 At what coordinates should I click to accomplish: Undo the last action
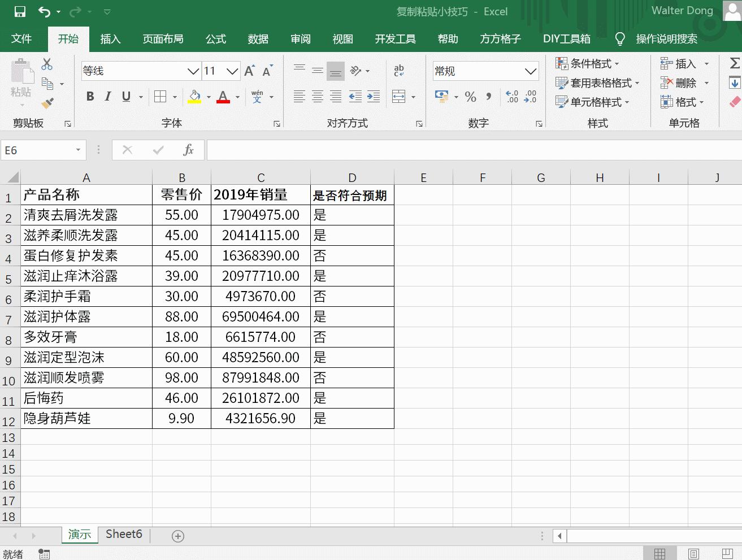44,11
